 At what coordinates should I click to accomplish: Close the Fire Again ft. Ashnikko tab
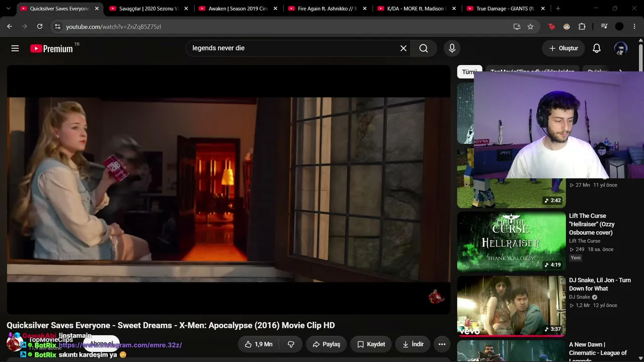365,9
